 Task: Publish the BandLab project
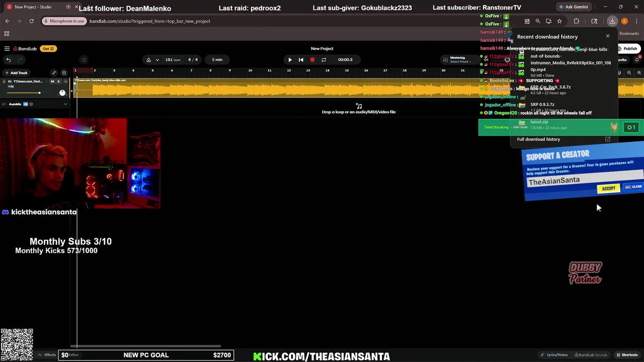point(628,49)
